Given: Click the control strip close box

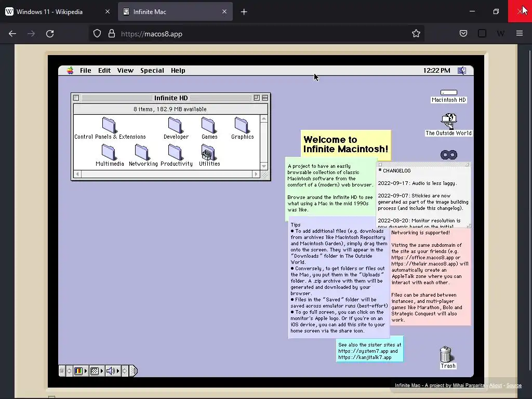Looking at the screenshot, I should coord(62,371).
